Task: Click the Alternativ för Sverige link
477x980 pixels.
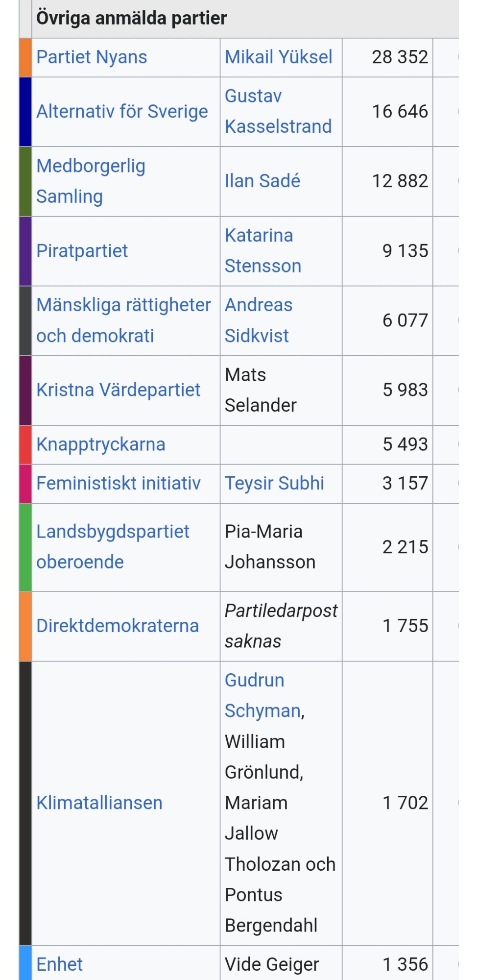Action: [x=122, y=112]
